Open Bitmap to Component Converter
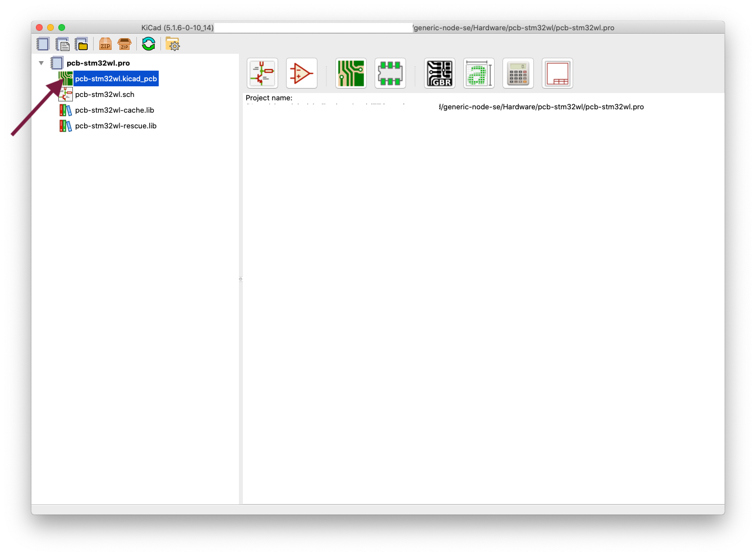This screenshot has height=556, width=756. (x=479, y=73)
